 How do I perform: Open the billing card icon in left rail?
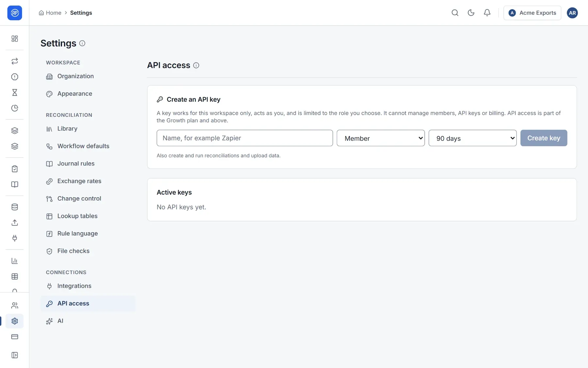[15, 337]
